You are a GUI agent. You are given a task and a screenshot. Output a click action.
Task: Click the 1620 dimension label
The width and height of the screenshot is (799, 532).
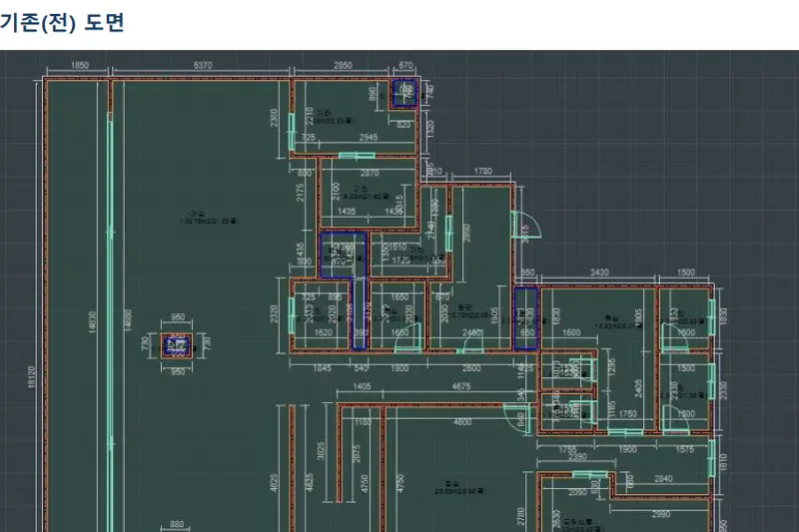point(323,332)
